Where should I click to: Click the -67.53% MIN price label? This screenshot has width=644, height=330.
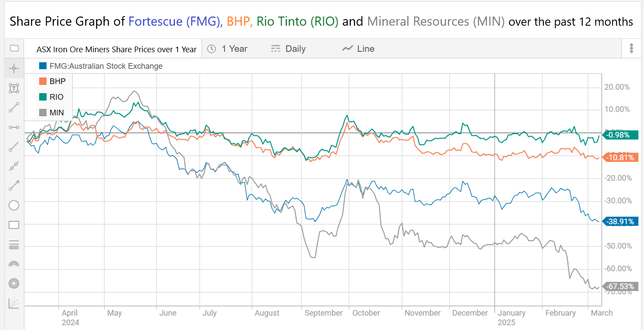(621, 286)
